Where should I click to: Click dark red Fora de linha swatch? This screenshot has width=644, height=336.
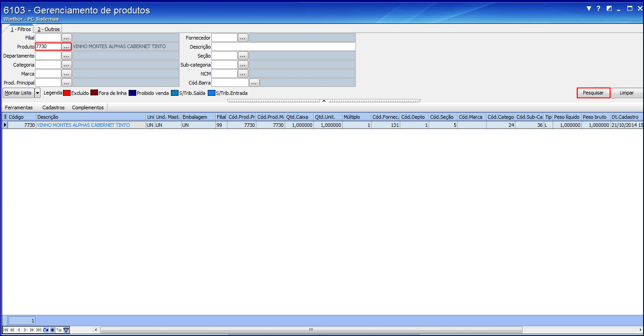tap(94, 93)
